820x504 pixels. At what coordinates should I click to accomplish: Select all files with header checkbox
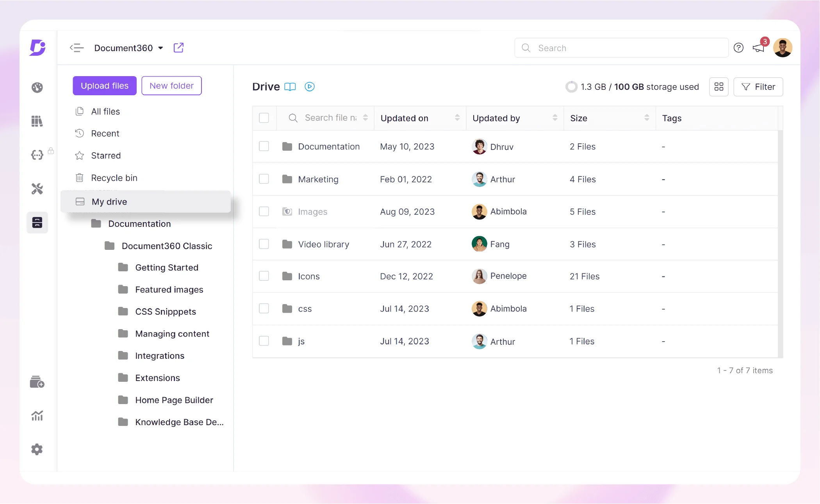[264, 118]
